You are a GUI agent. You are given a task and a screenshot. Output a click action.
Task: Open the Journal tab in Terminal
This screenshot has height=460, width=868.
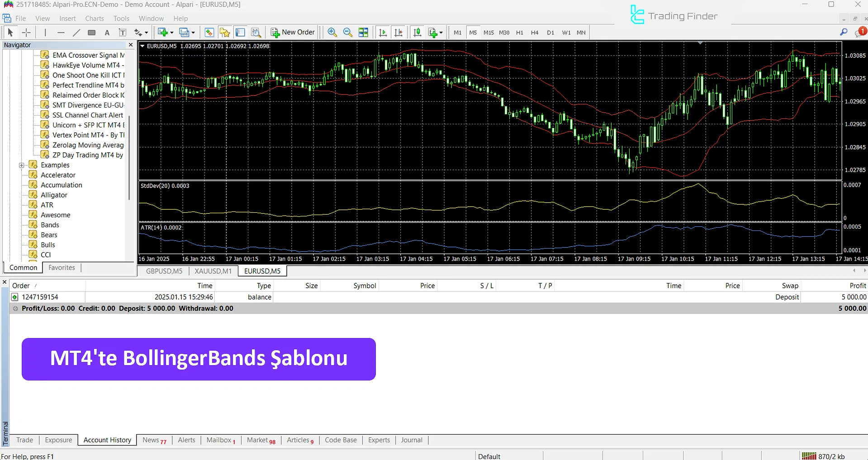tap(412, 440)
